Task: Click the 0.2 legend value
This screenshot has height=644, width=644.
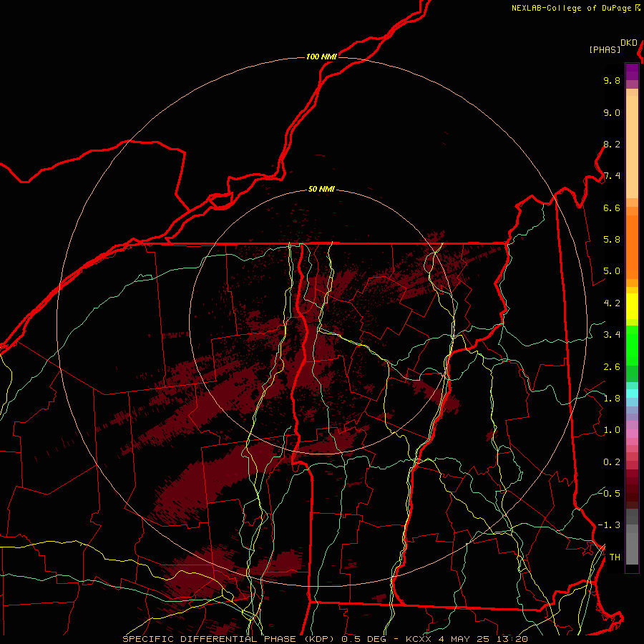Action: click(612, 462)
